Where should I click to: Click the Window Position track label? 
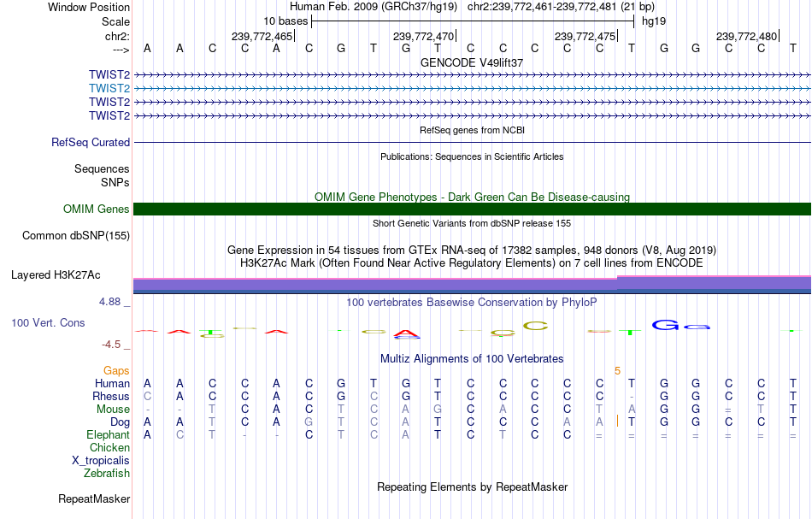pos(89,7)
